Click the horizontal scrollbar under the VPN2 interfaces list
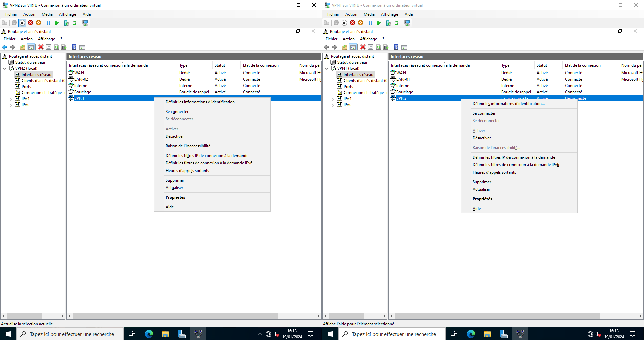This screenshot has height=340, width=644. (x=174, y=316)
